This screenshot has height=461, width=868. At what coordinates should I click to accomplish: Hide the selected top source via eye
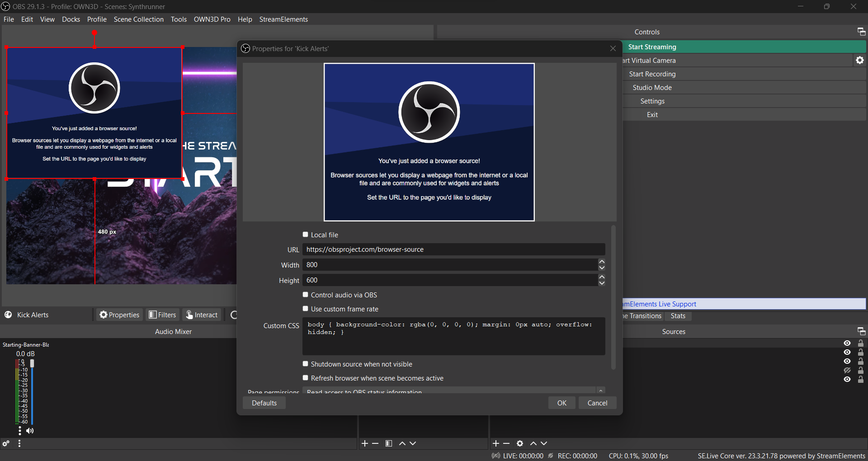tap(847, 343)
